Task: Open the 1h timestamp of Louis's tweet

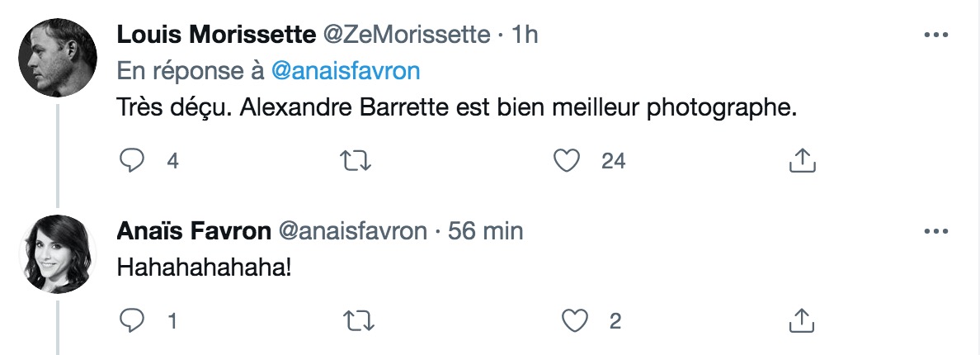Action: tap(525, 35)
